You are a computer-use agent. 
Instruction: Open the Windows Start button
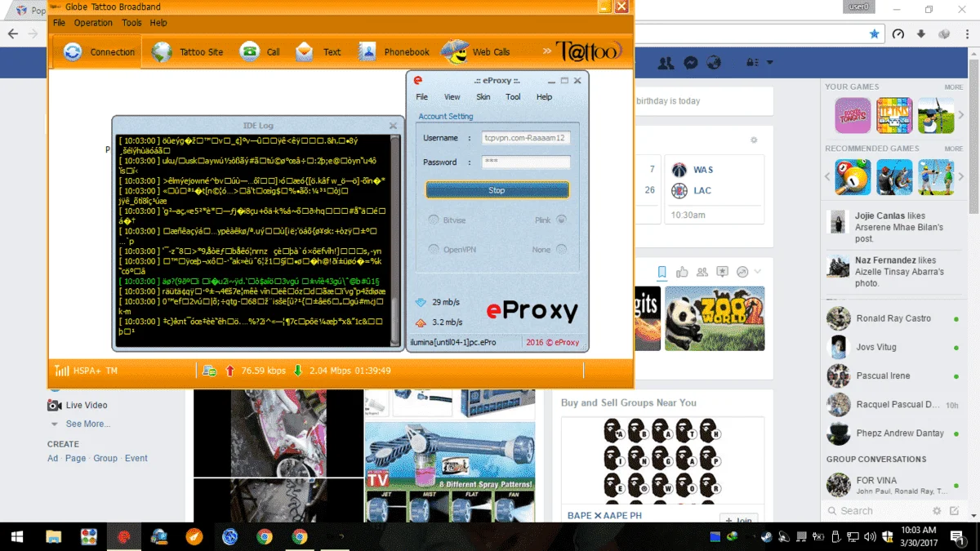tap(16, 536)
